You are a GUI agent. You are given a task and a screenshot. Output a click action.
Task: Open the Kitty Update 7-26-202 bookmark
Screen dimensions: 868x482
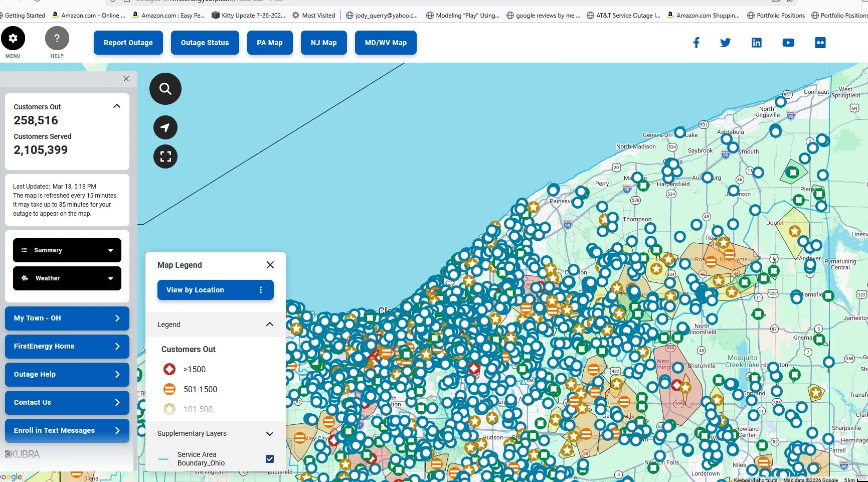248,16
